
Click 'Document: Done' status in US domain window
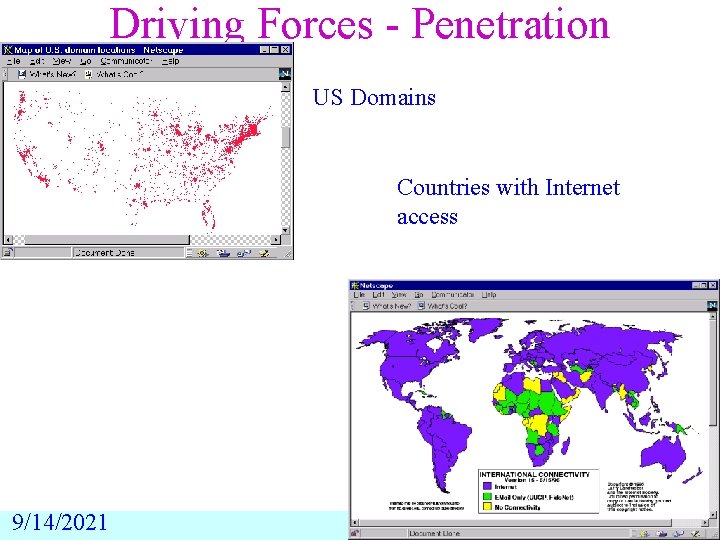[x=104, y=253]
